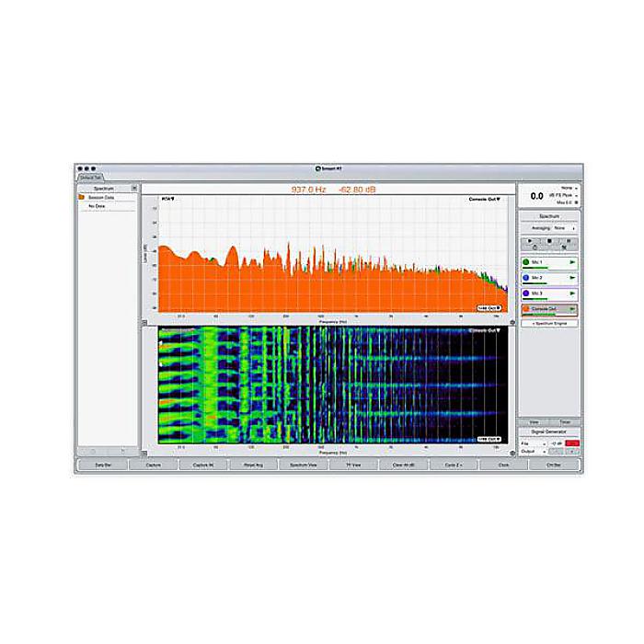The width and height of the screenshot is (644, 644).
Task: Click the Reset Avg button
Action: (x=253, y=466)
